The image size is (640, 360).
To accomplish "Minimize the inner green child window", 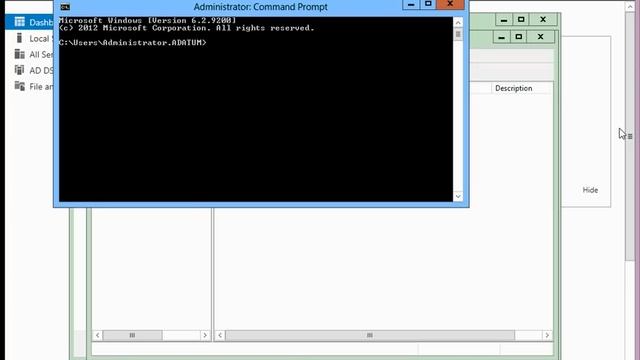I will (x=501, y=37).
